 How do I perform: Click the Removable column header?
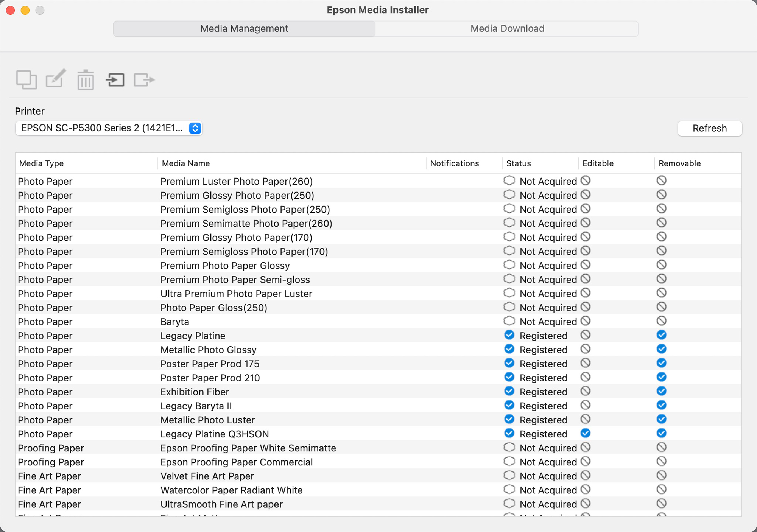[680, 163]
